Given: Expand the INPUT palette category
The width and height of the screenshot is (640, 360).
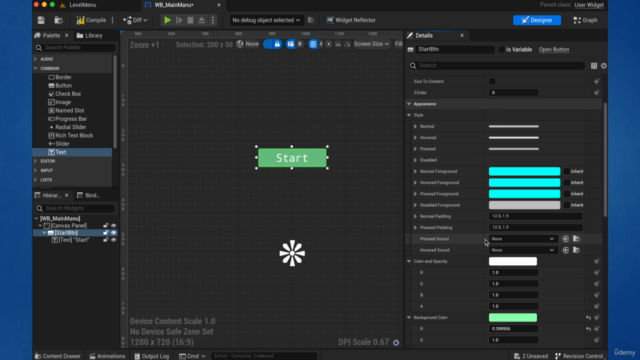Looking at the screenshot, I should coord(36,170).
